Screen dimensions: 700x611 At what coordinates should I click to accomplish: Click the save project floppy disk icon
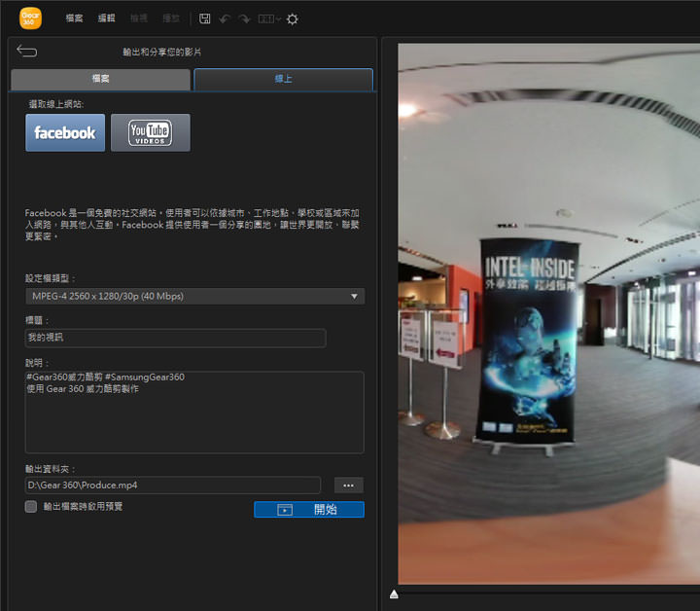click(205, 18)
